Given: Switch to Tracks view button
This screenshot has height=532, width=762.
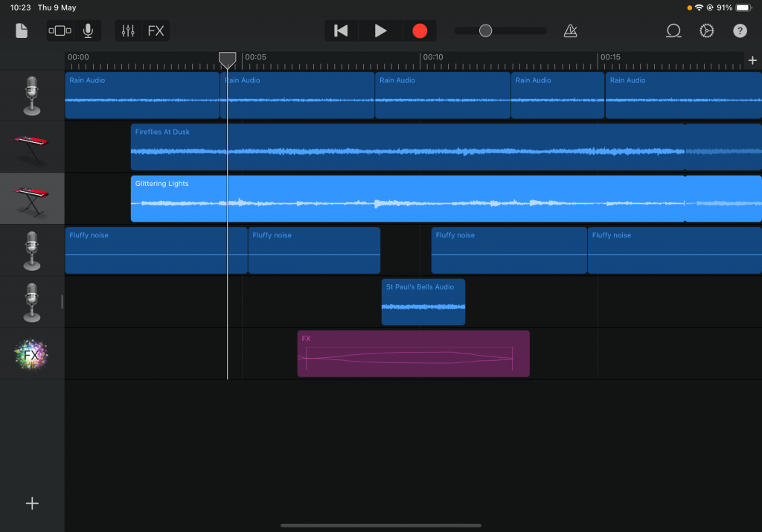Looking at the screenshot, I should (x=60, y=31).
